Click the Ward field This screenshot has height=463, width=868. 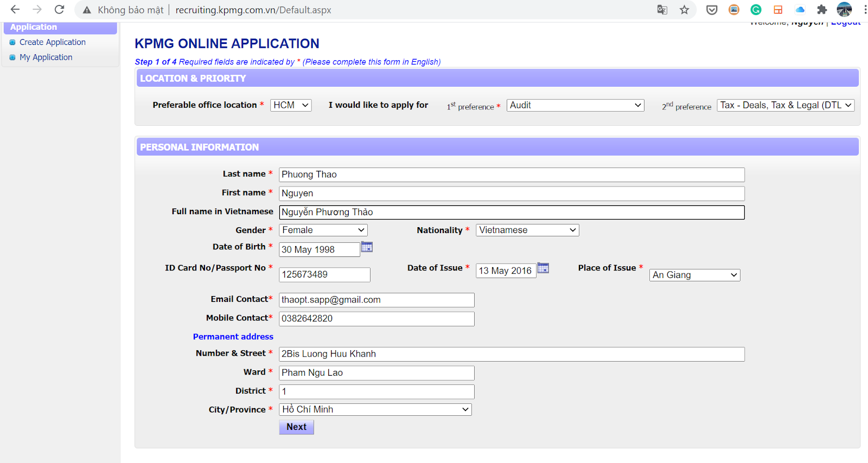click(x=376, y=373)
